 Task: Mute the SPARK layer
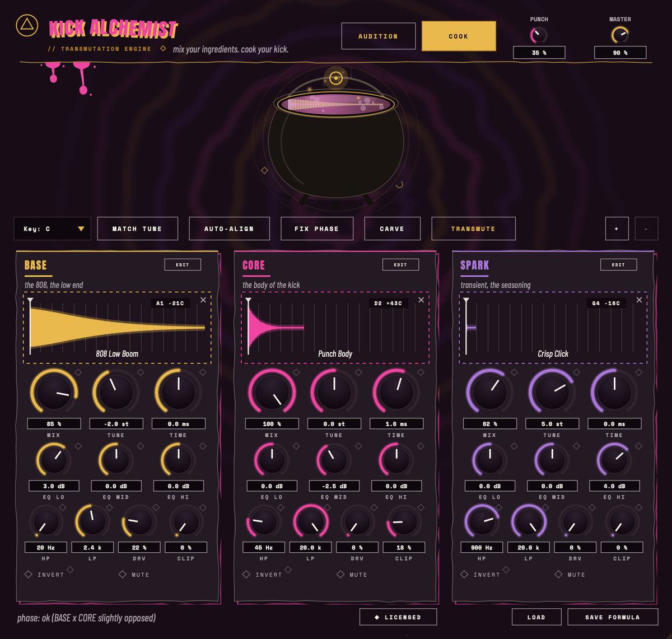(570, 575)
